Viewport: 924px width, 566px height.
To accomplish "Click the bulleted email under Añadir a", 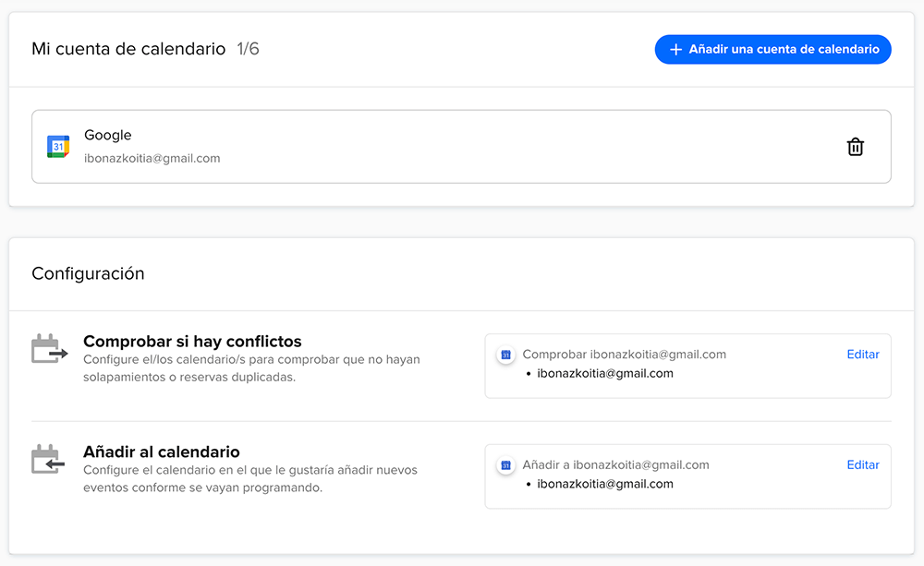I will tap(605, 484).
